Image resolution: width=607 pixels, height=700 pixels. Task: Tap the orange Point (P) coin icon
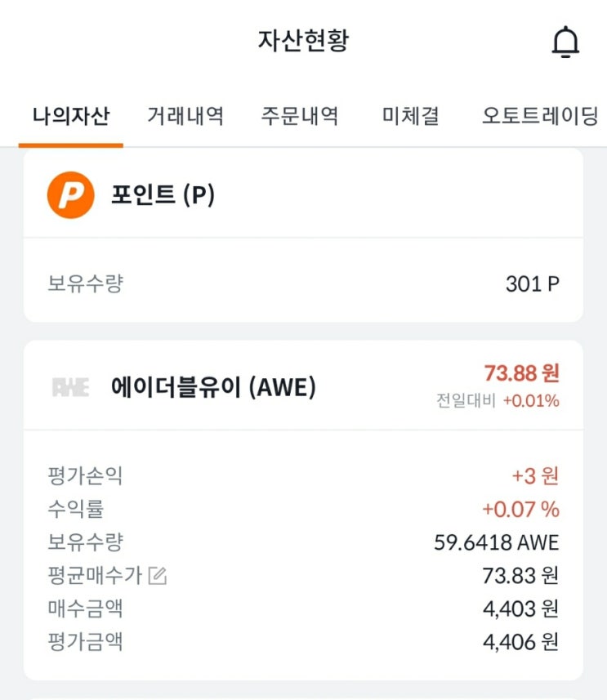pos(71,195)
